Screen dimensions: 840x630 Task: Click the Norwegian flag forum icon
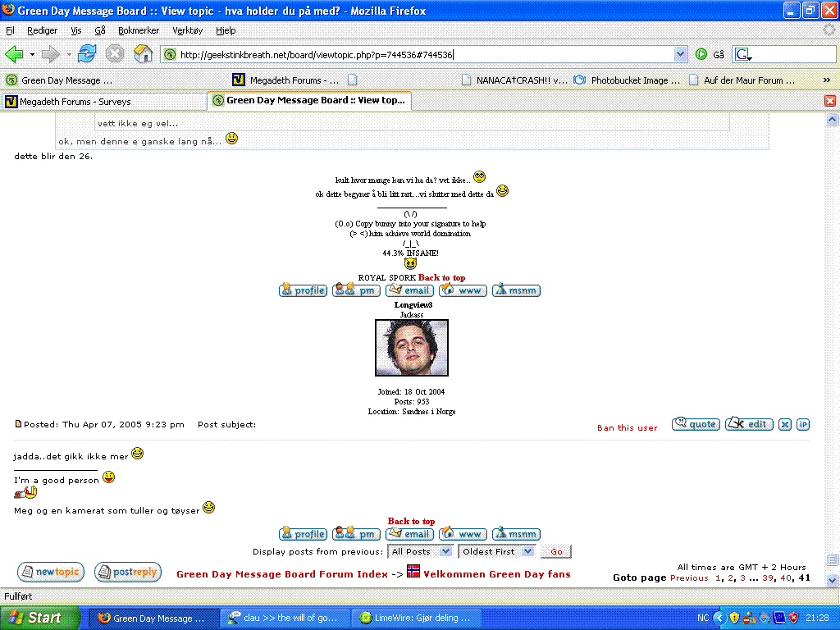coord(413,571)
